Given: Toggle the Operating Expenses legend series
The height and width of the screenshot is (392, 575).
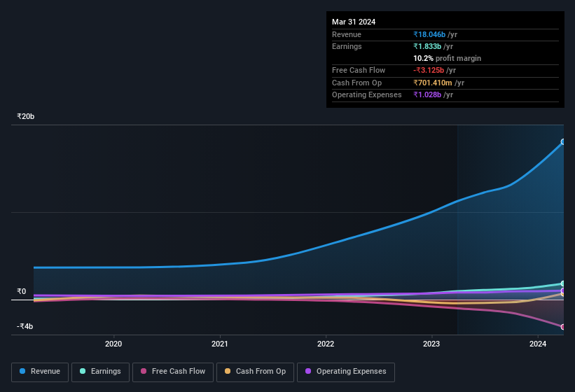Looking at the screenshot, I should [346, 372].
